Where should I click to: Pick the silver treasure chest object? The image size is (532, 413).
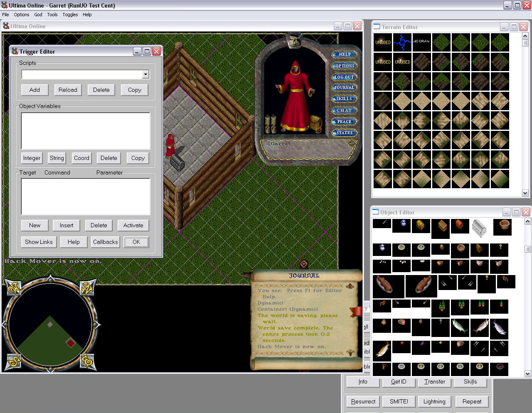point(479,228)
